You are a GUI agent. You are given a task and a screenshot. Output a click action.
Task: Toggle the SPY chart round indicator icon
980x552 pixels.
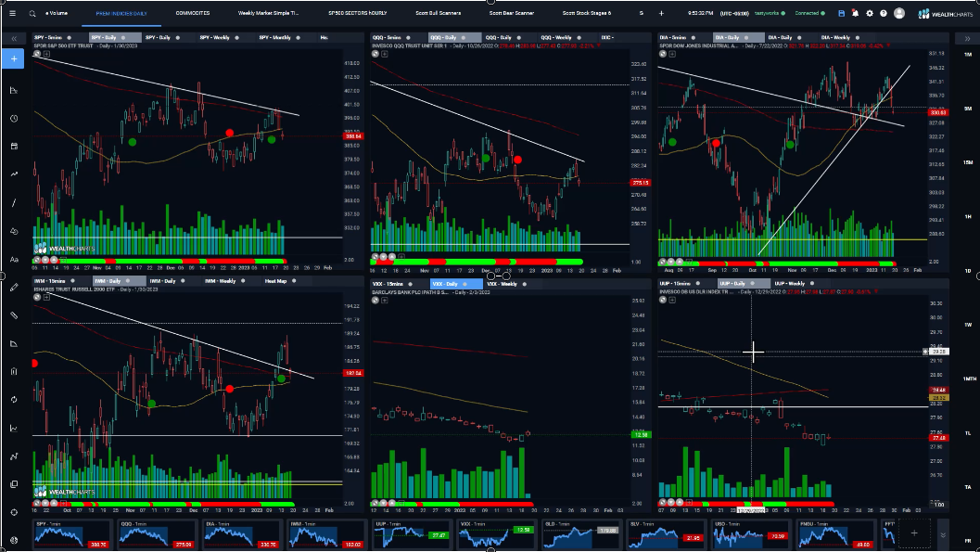(x=37, y=55)
